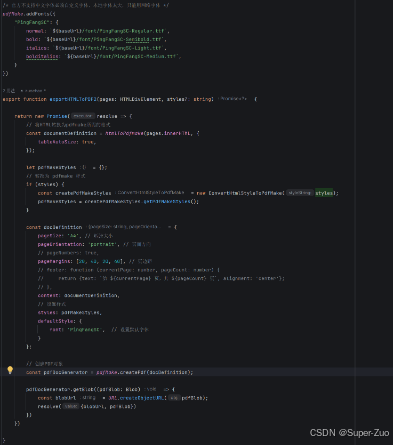Click the 'Promise' constructor in return statement
393x445 pixels.
58,116
